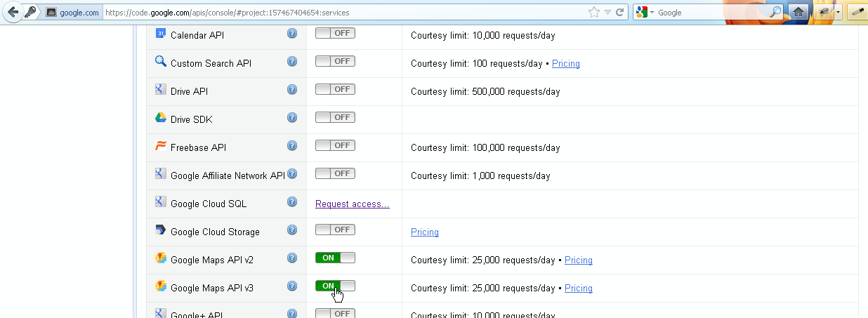The image size is (868, 318).
Task: Click the Google Maps API v2 icon
Action: (160, 258)
